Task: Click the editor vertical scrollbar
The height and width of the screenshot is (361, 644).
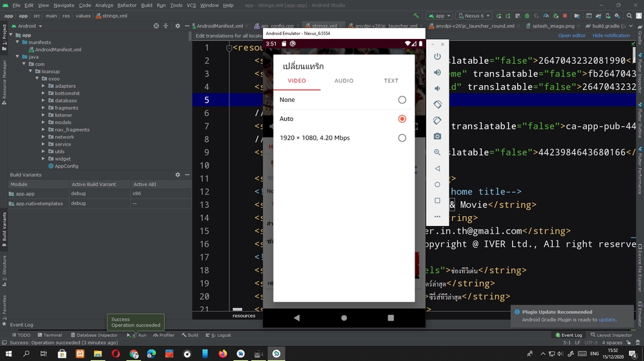Action: 634,54
